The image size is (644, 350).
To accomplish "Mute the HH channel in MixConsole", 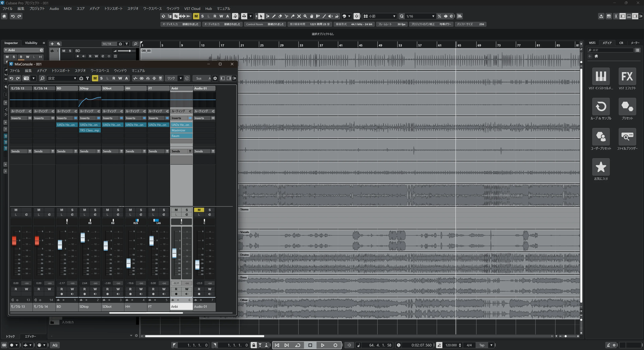I will [130, 210].
